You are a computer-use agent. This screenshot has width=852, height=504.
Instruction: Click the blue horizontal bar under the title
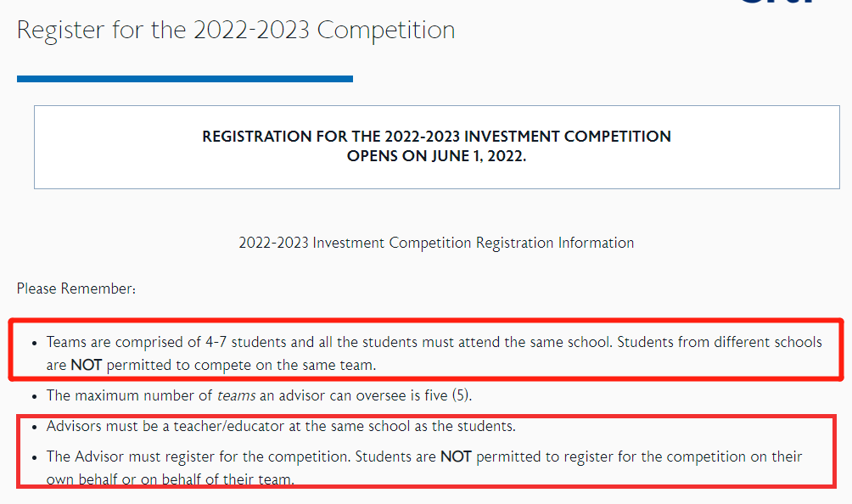pos(185,79)
